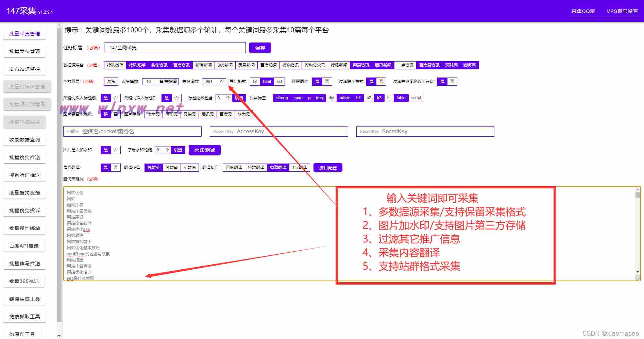Set 图片是否加水印 to 否
This screenshot has width=644, height=339.
116,150
